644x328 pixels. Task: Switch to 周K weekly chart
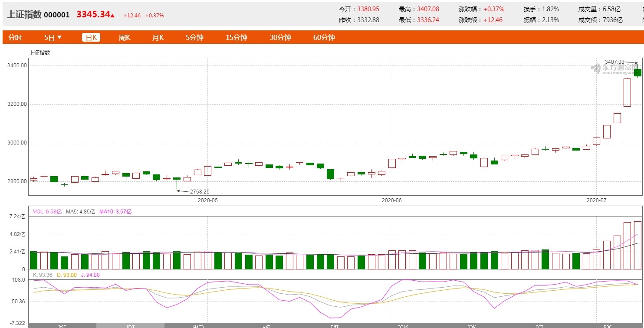coord(125,37)
